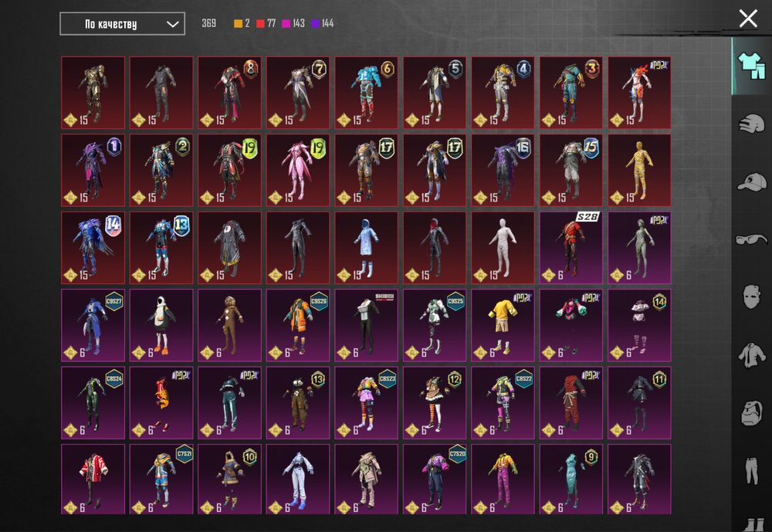Select the white mummy outfit
Screen dimensions: 772x532
click(503, 248)
